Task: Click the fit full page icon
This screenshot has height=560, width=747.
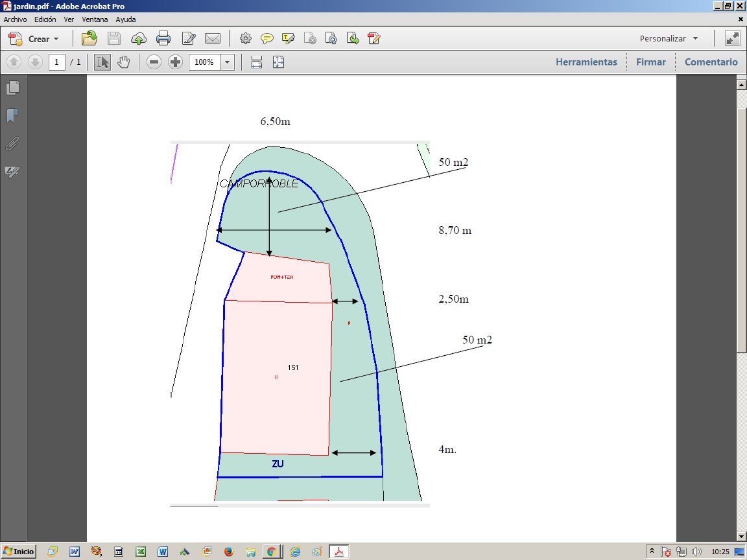Action: click(278, 62)
